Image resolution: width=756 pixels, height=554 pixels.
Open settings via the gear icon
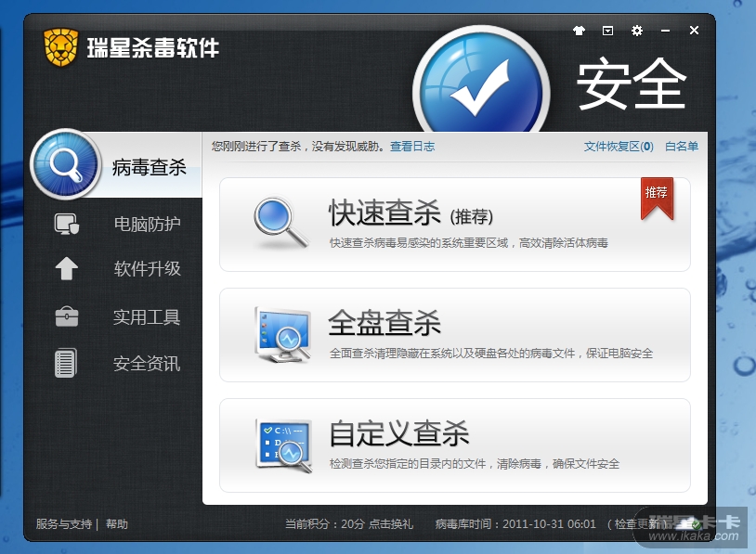637,31
